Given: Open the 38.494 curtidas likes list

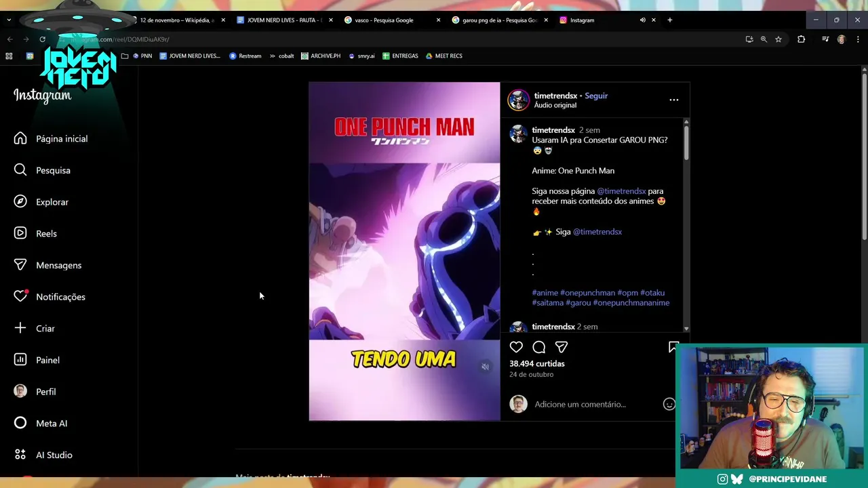Looking at the screenshot, I should pos(537,363).
